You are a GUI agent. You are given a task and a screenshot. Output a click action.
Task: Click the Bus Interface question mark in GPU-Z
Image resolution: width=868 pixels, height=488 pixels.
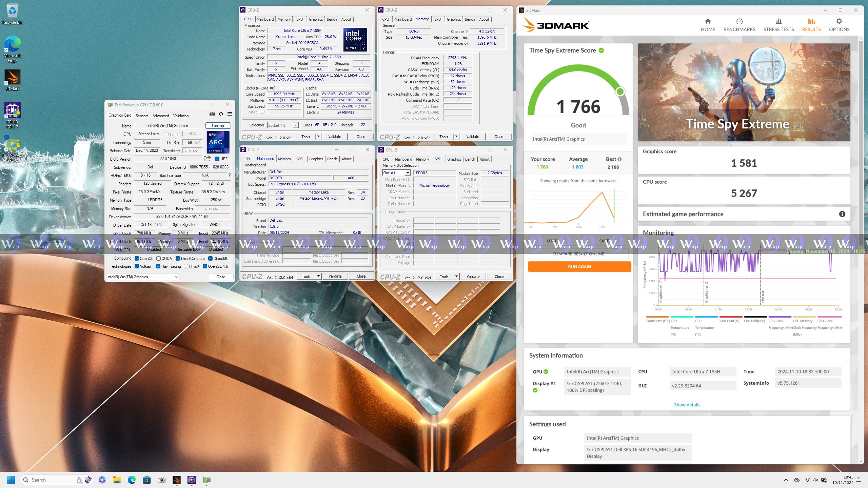[230, 175]
